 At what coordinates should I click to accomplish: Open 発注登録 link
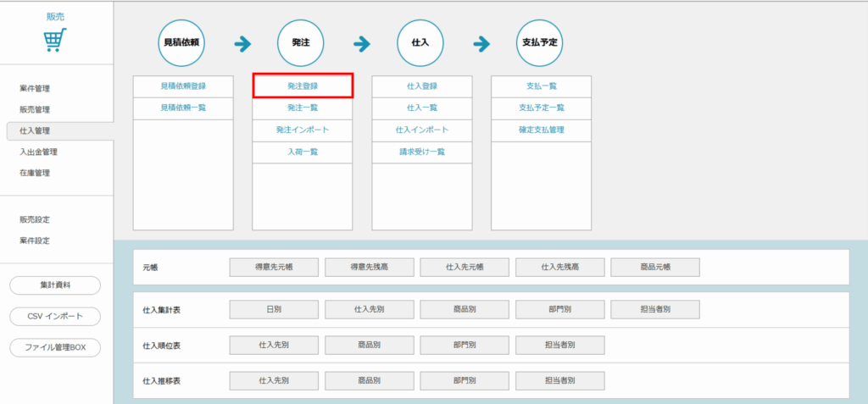[302, 86]
